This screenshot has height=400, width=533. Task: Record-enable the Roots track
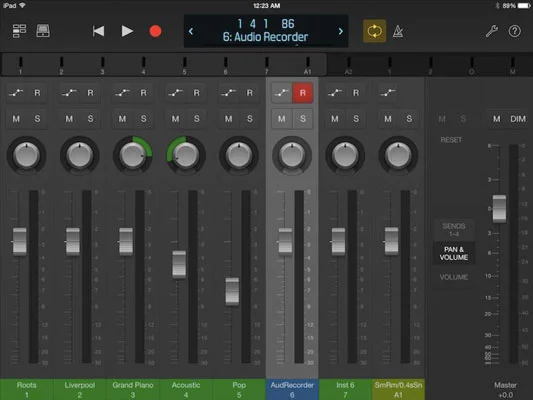click(x=37, y=92)
